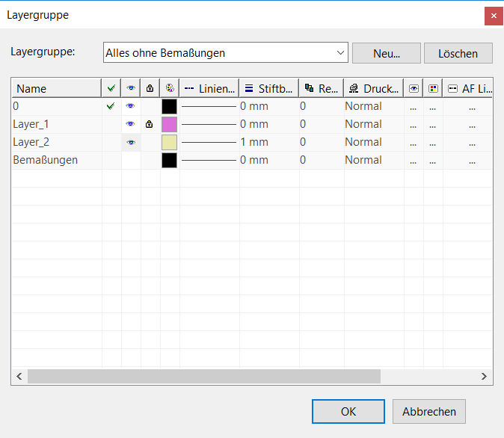Open the black color swatch of layer 0
The width and height of the screenshot is (504, 438).
[x=170, y=106]
